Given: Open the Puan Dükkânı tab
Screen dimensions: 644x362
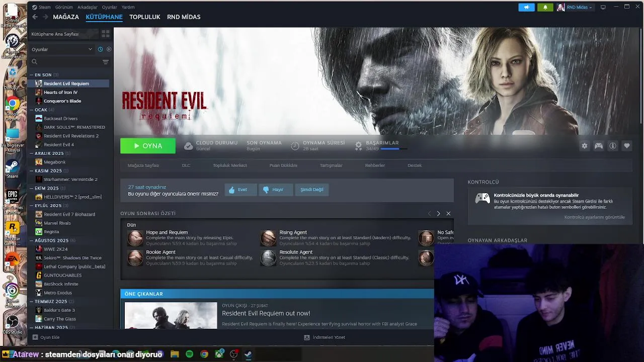Looking at the screenshot, I should pyautogui.click(x=283, y=165).
